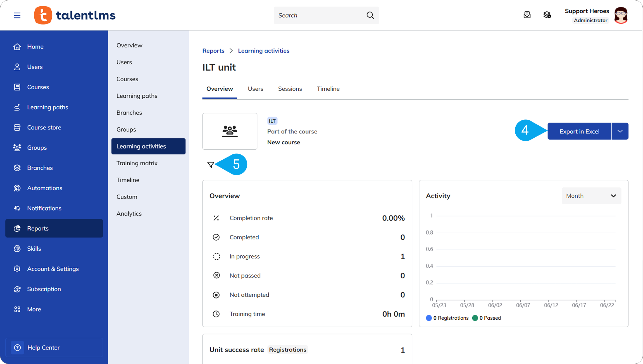Viewport: 643px width, 364px height.
Task: Click the Users icon in main sidebar
Action: (x=17, y=67)
